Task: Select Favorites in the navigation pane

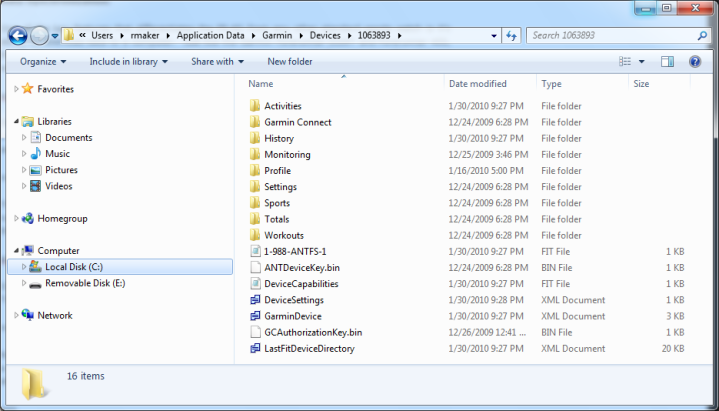Action: click(x=55, y=89)
